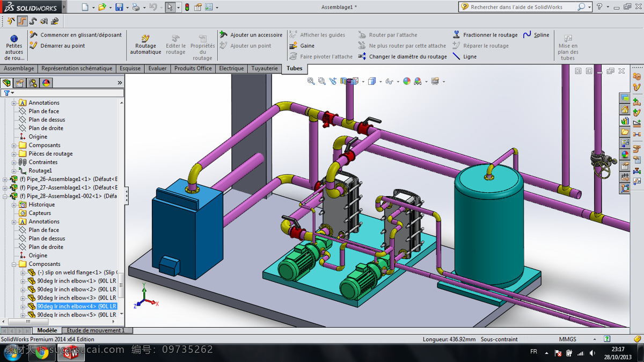
Task: Click Ajouter un accessoire
Action: (251, 35)
